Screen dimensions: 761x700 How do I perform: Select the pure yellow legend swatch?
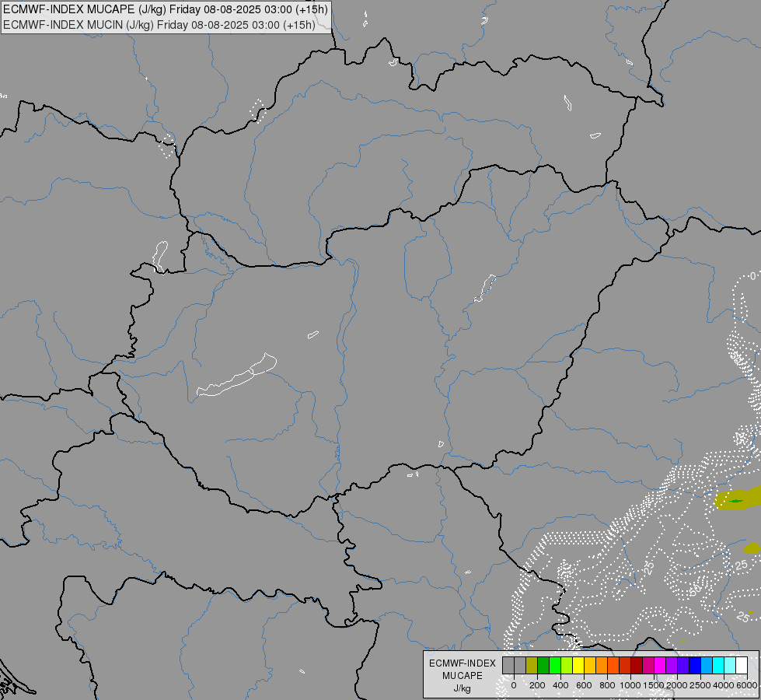[x=578, y=665]
